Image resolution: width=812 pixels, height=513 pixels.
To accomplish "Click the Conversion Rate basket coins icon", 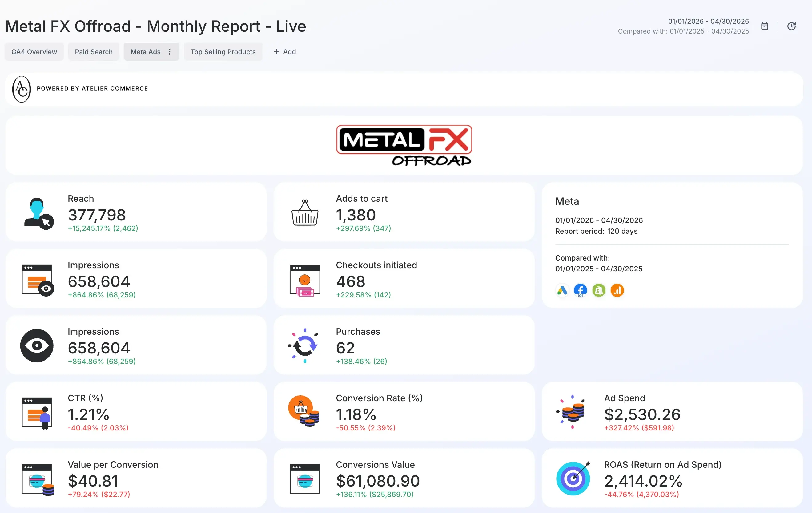I will (303, 411).
